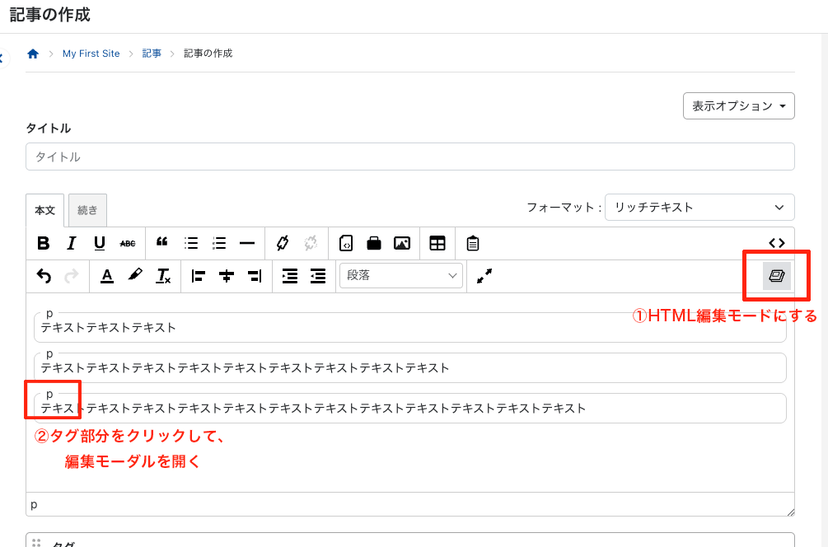
Task: Create a numbered list
Action: (x=219, y=243)
